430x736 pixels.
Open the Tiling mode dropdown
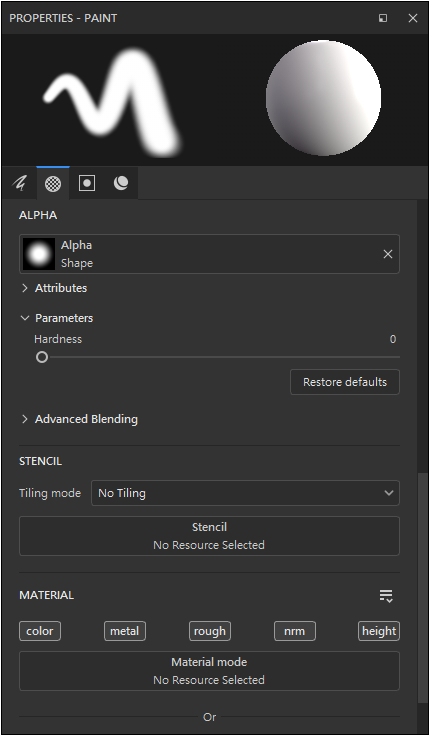[246, 493]
